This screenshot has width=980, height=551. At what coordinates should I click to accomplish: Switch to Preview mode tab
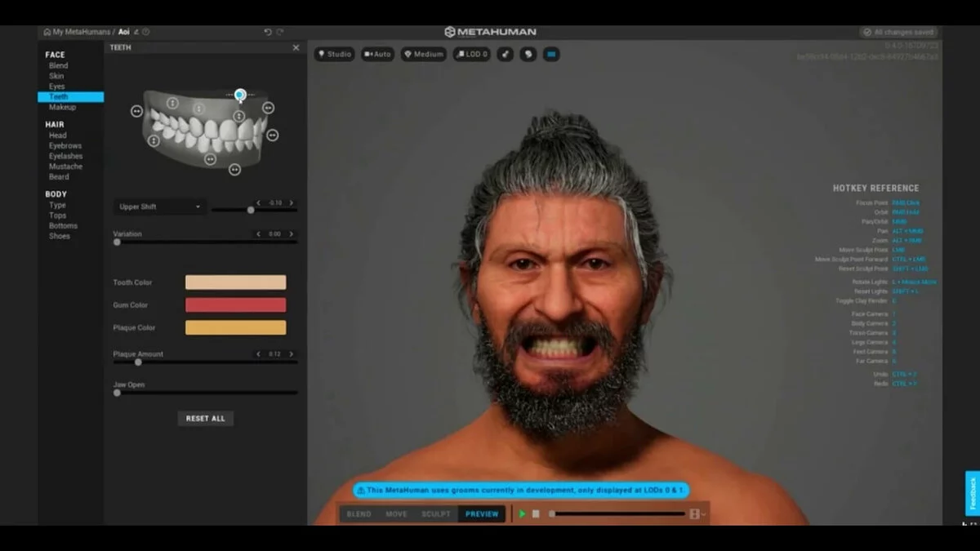[482, 513]
